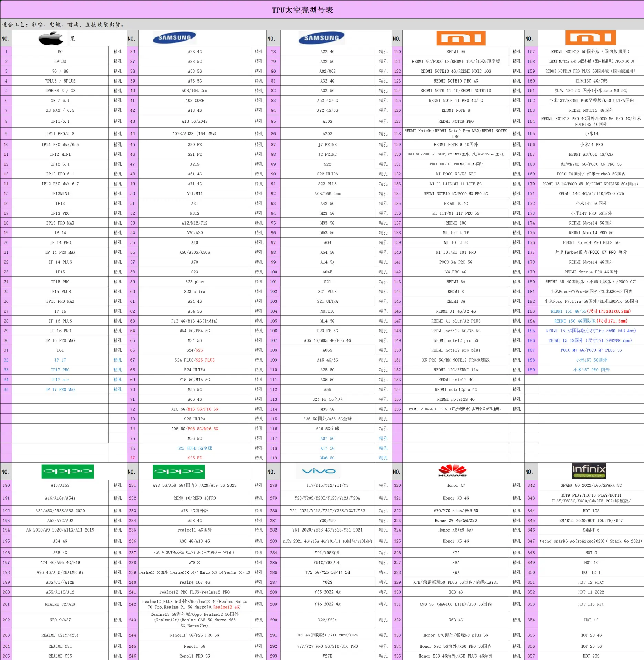Select the HOT 12 PLAY cell
This screenshot has width=644, height=660.
click(x=591, y=582)
